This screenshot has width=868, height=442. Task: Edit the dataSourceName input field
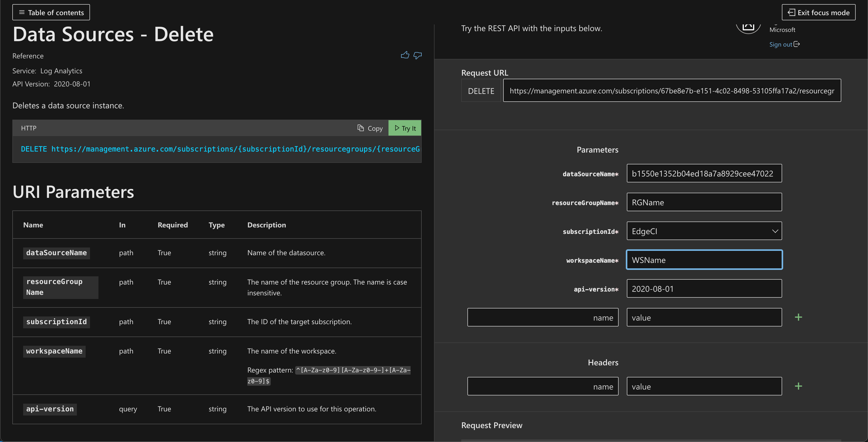(704, 173)
